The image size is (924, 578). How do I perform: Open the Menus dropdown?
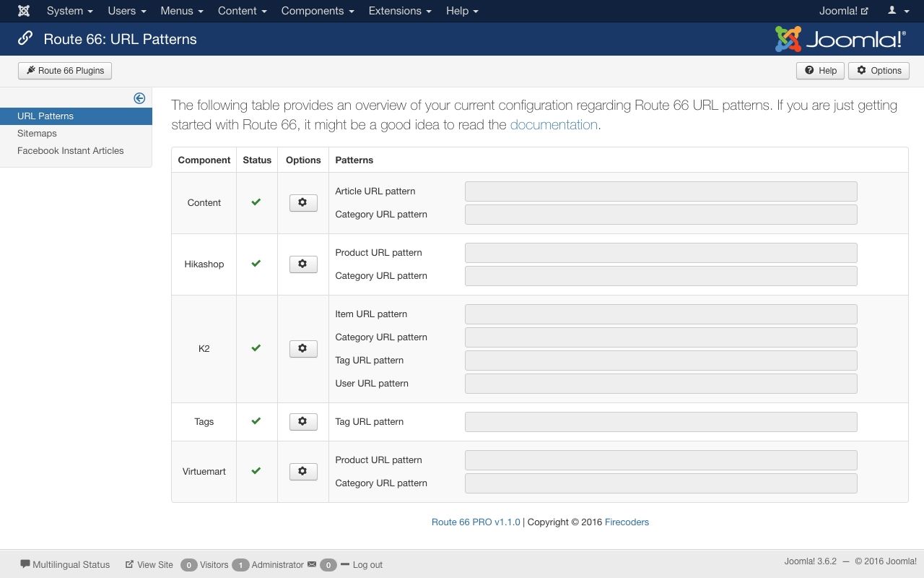pos(182,11)
